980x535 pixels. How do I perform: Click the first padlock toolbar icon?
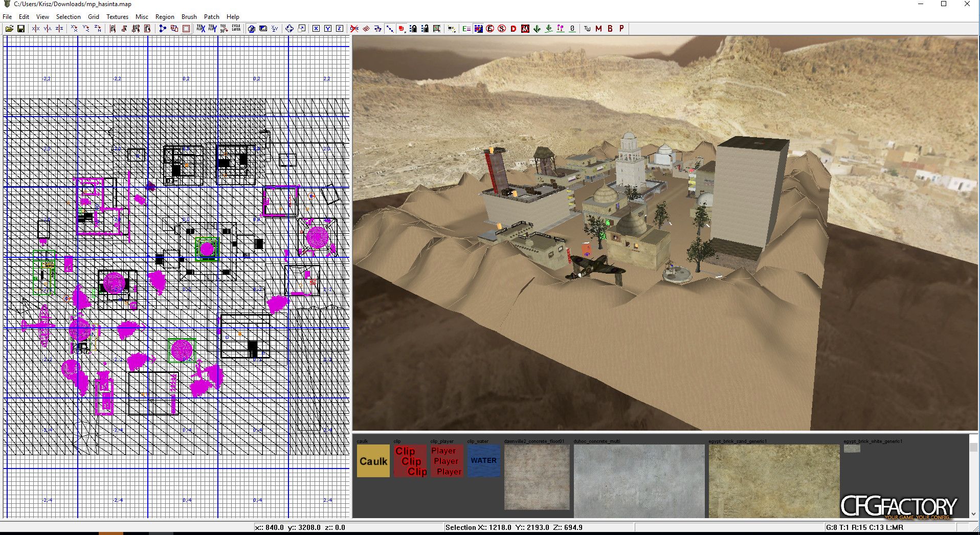point(413,29)
